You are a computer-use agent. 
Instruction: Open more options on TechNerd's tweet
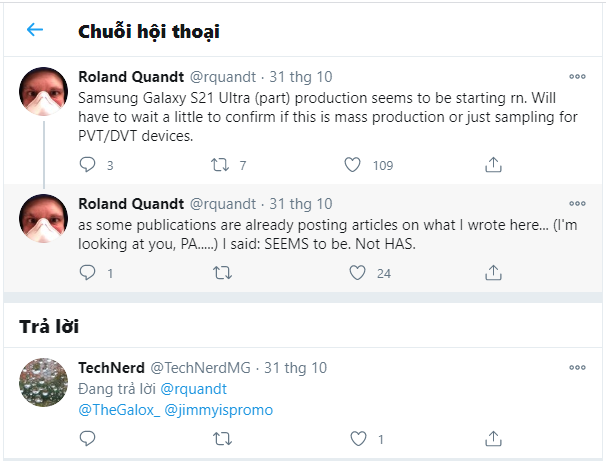[577, 368]
